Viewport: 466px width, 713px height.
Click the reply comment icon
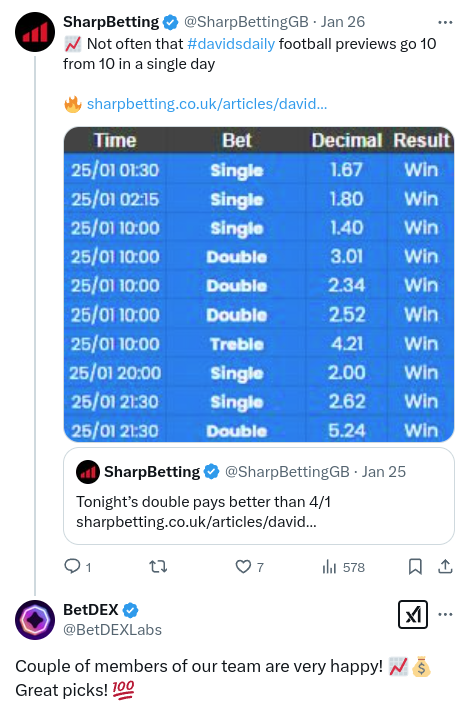pos(72,566)
